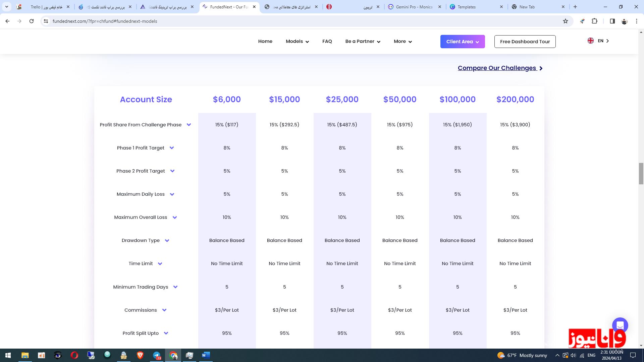Screen dimensions: 644x362
Task: Expand the Models navigation dropdown
Action: click(297, 41)
